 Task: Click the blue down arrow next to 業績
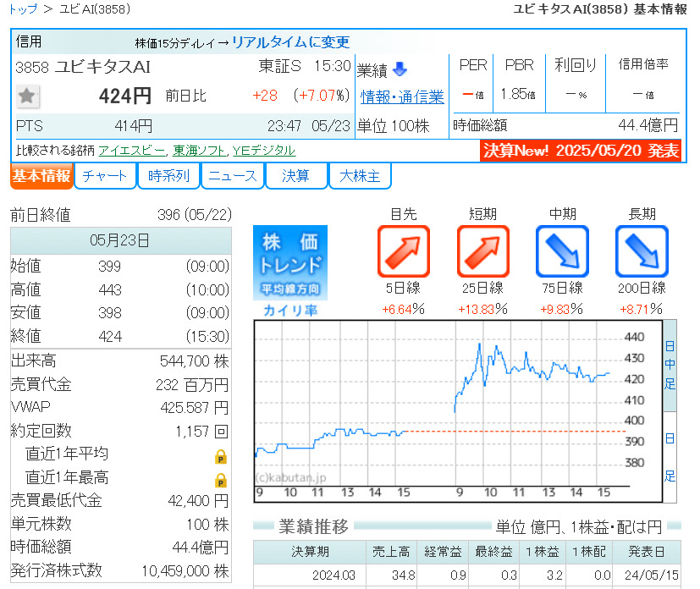click(400, 69)
